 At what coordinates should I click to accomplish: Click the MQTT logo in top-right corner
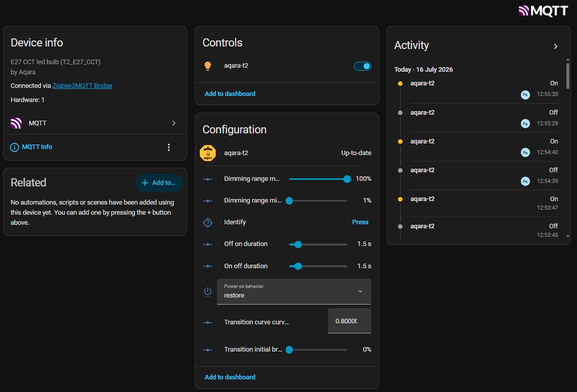tap(543, 11)
